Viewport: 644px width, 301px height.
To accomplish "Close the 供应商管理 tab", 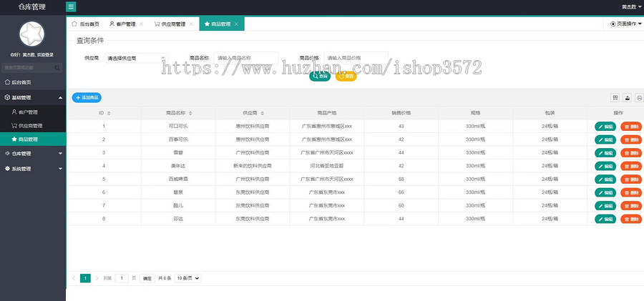I will point(191,24).
